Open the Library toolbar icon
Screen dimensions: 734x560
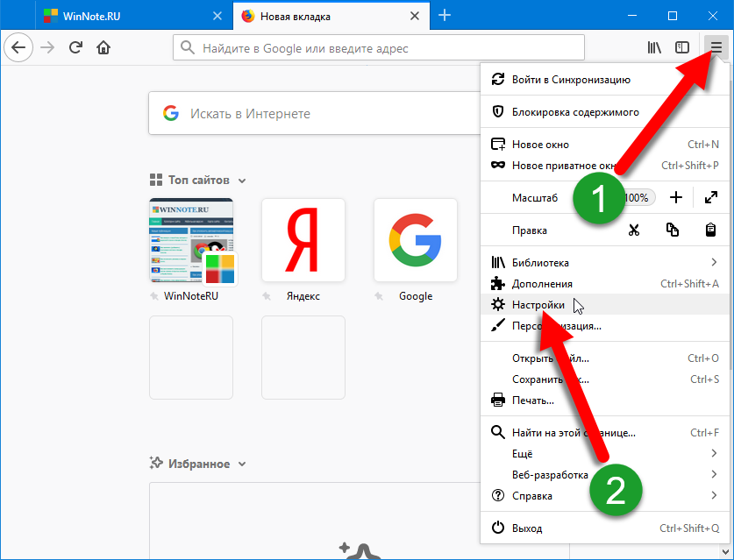click(654, 47)
